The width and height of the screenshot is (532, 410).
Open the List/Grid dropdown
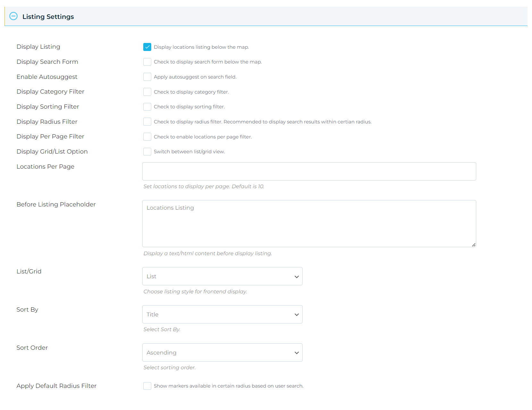point(222,276)
